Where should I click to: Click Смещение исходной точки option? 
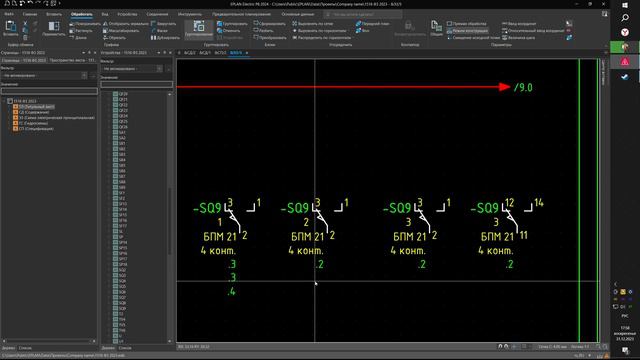point(473,38)
